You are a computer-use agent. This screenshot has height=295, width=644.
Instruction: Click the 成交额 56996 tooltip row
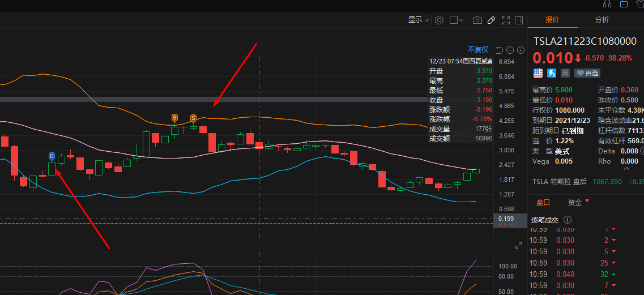460,139
